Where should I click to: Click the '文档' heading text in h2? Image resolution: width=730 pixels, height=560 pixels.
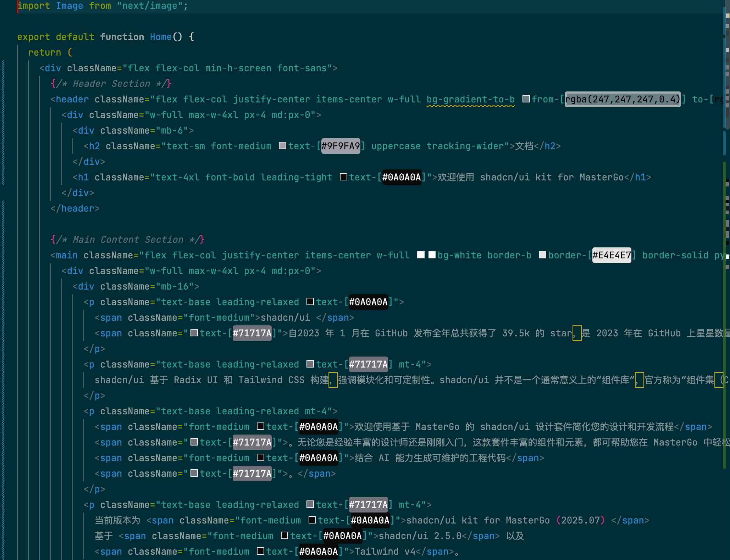coord(524,146)
